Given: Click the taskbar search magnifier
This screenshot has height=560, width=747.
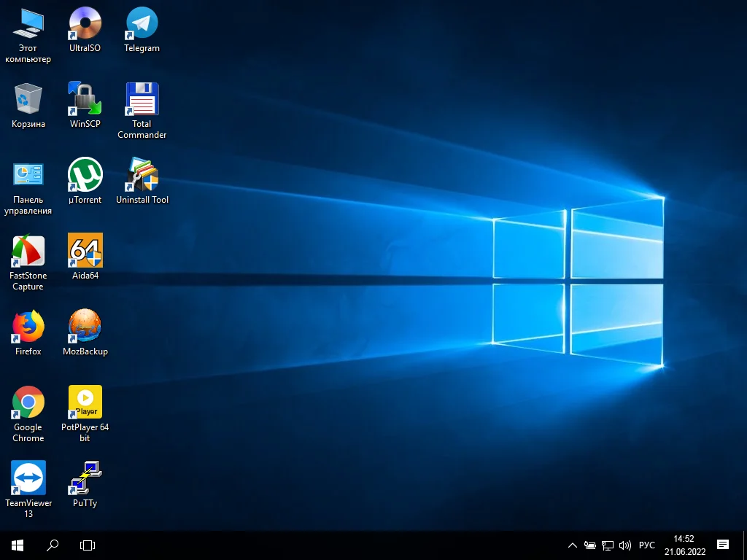Looking at the screenshot, I should point(53,545).
